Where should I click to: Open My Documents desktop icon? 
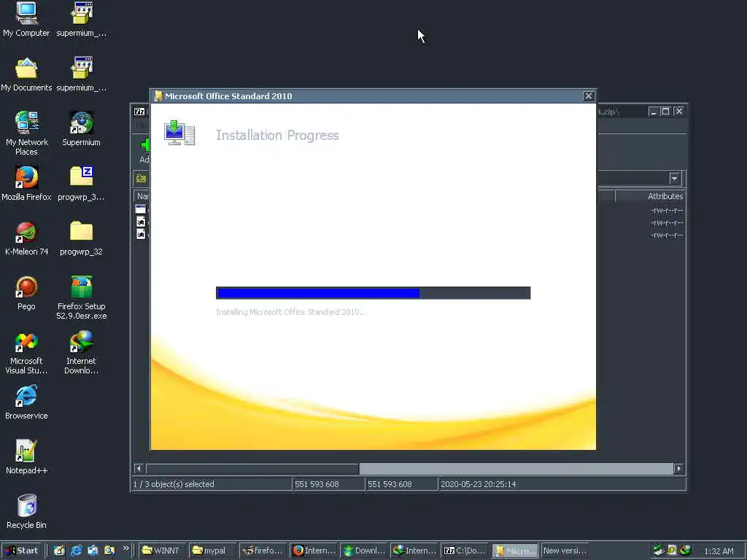point(26,74)
